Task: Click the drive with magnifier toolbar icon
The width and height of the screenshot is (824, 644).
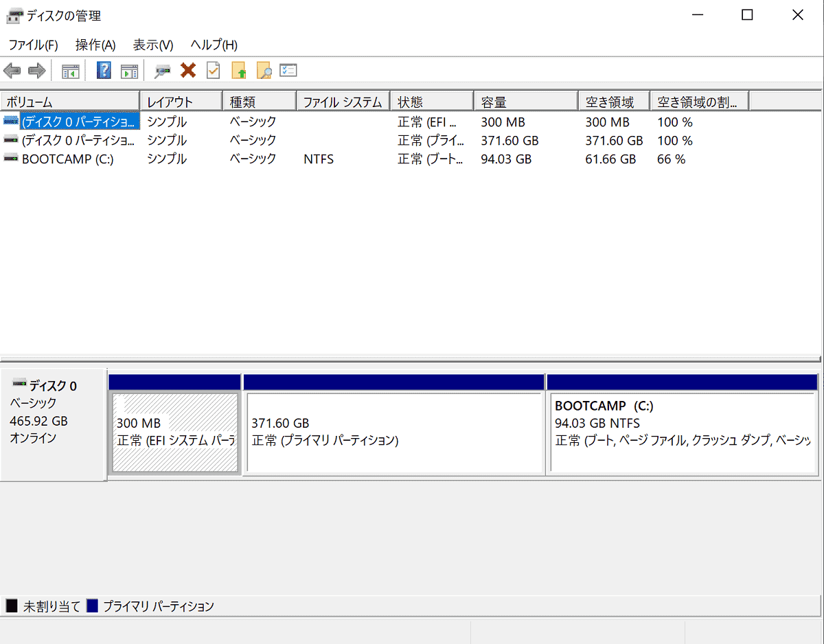Action: click(163, 71)
